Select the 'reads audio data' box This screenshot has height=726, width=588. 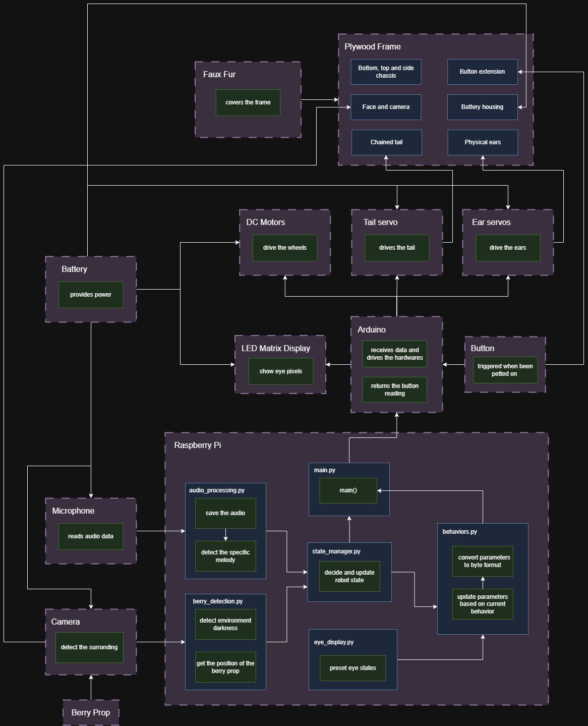(91, 536)
